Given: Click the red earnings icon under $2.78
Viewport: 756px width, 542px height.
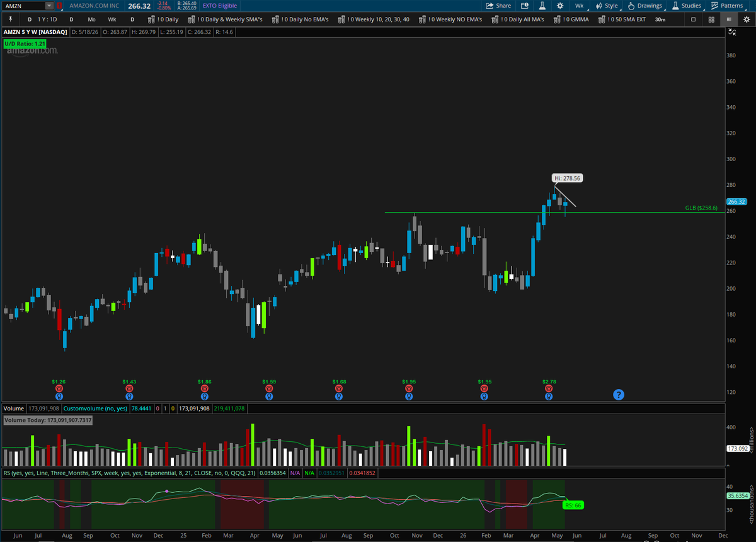Looking at the screenshot, I should pos(549,389).
